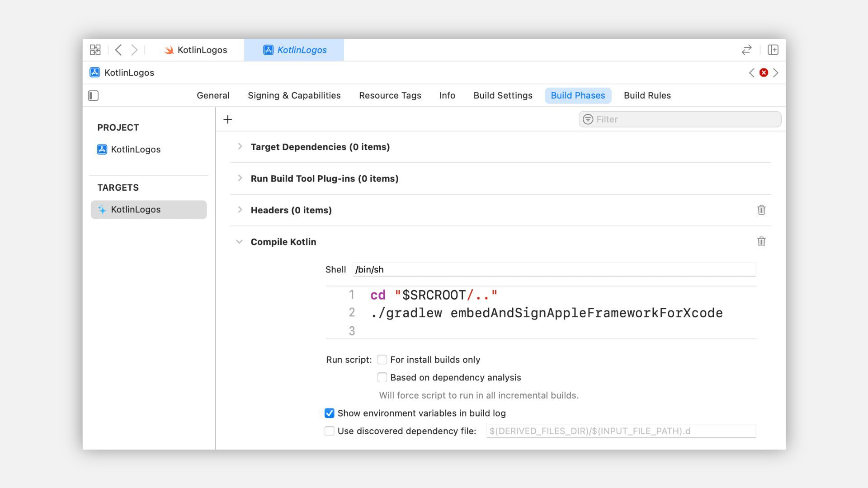Toggle the project and targets sidebar icon

point(93,95)
